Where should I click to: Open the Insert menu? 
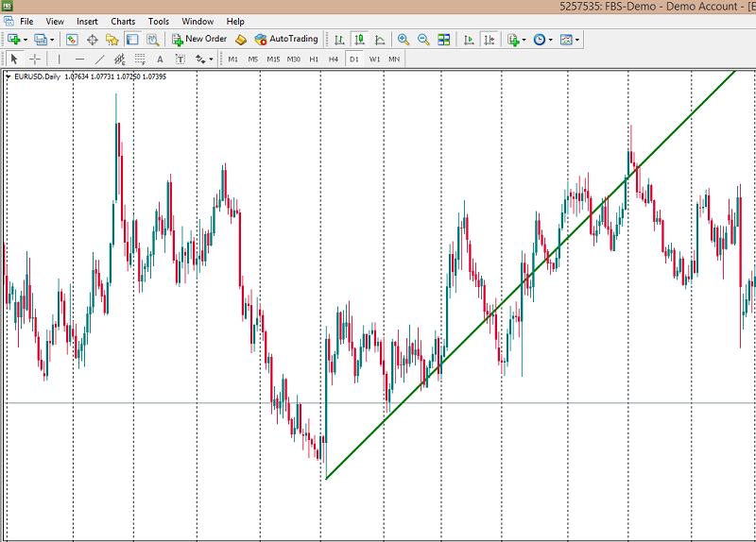[x=87, y=21]
